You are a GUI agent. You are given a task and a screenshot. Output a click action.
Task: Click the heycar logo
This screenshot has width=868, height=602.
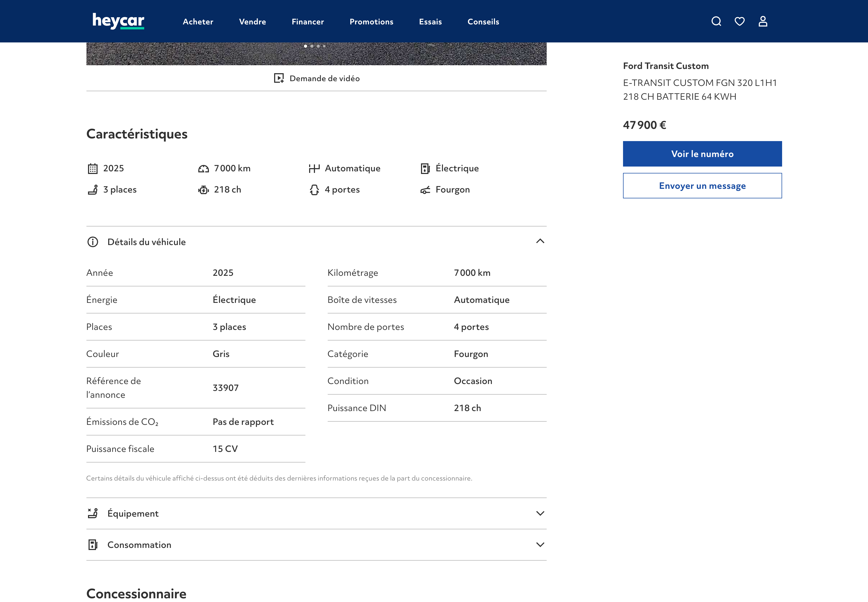pos(119,21)
